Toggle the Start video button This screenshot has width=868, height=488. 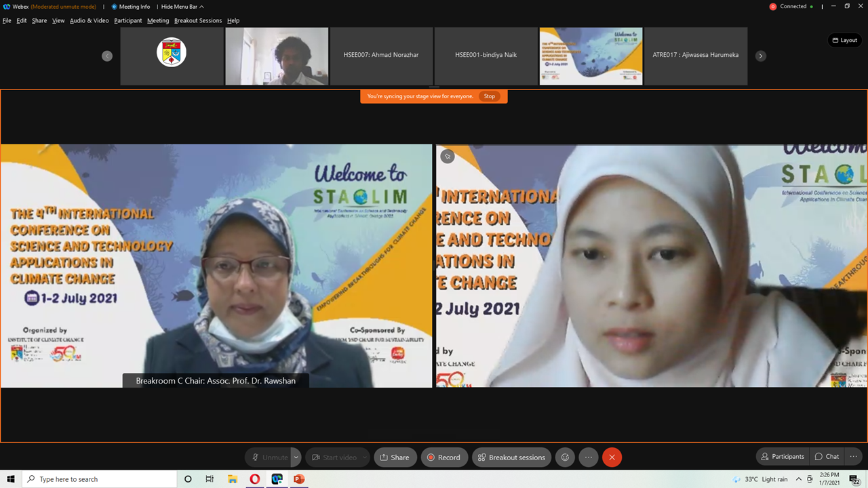coord(334,457)
